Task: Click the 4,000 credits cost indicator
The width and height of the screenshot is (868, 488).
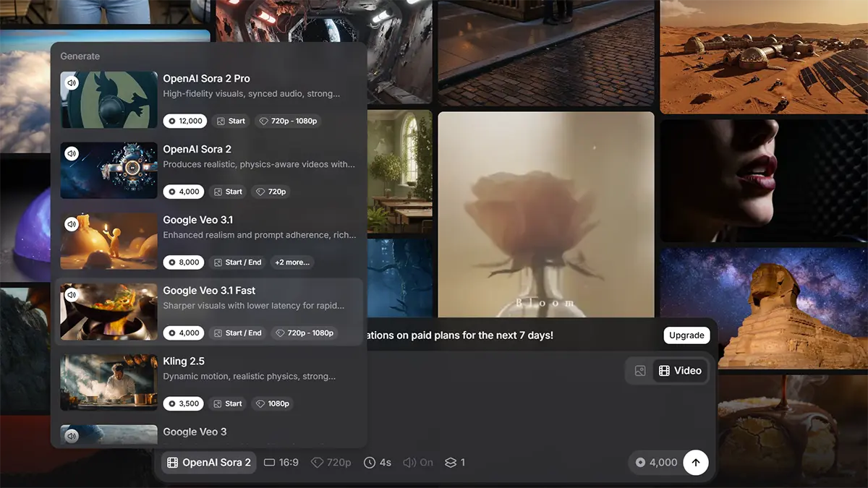Action: (657, 463)
